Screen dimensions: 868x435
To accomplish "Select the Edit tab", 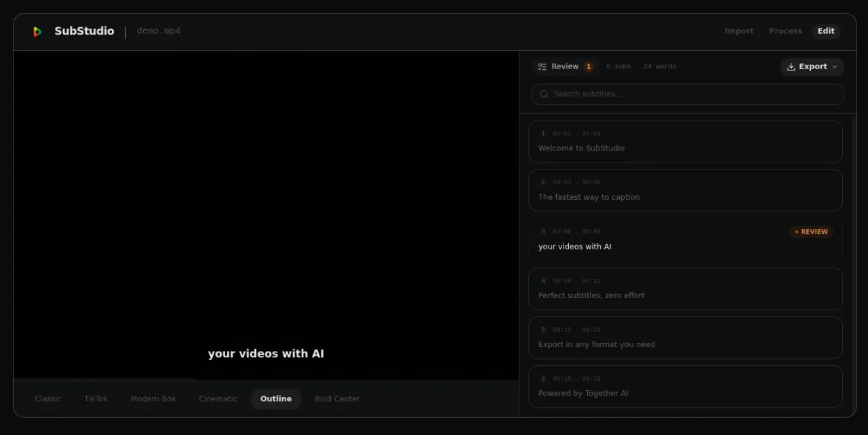I will (x=826, y=31).
